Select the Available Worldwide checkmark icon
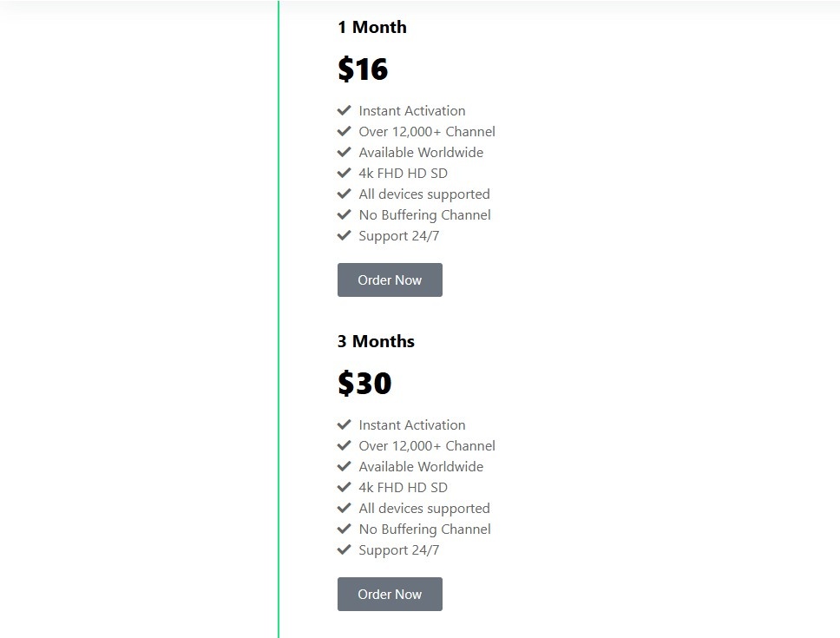The width and height of the screenshot is (840, 638). pyautogui.click(x=345, y=152)
